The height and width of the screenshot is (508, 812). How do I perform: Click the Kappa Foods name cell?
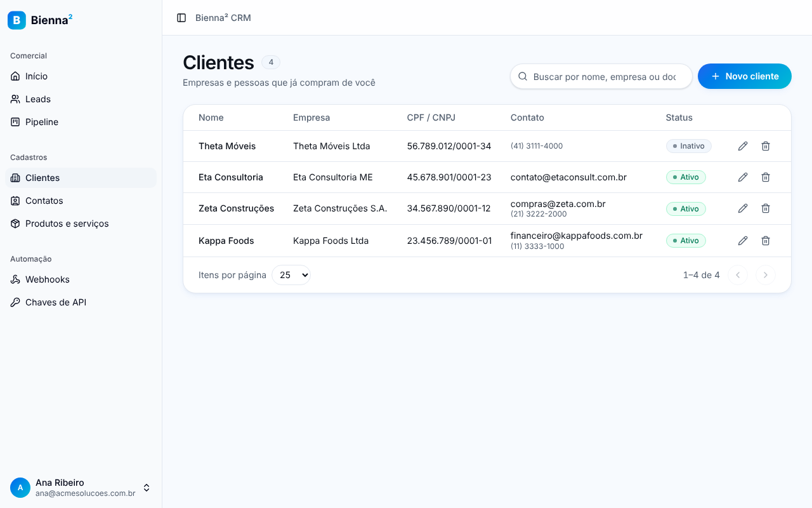point(226,241)
